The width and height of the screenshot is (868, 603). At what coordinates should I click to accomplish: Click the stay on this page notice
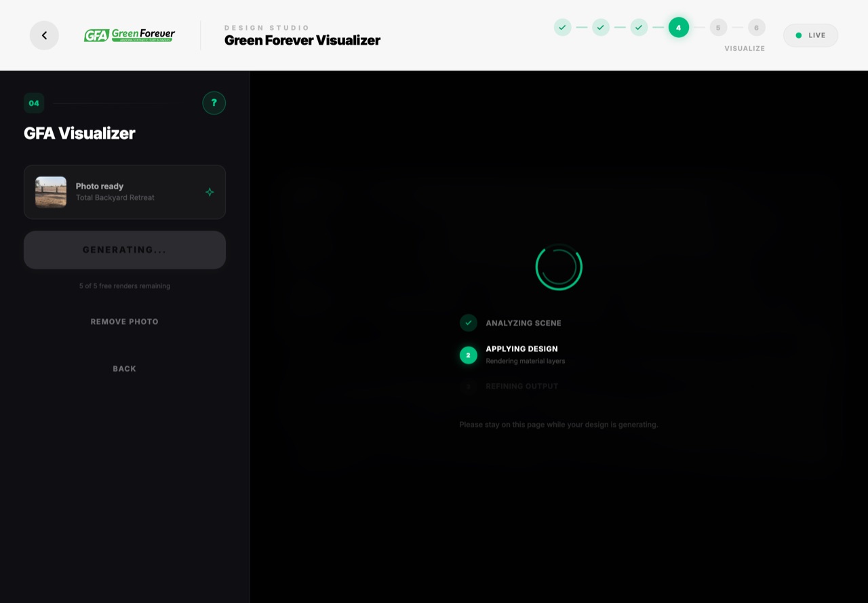(x=559, y=425)
